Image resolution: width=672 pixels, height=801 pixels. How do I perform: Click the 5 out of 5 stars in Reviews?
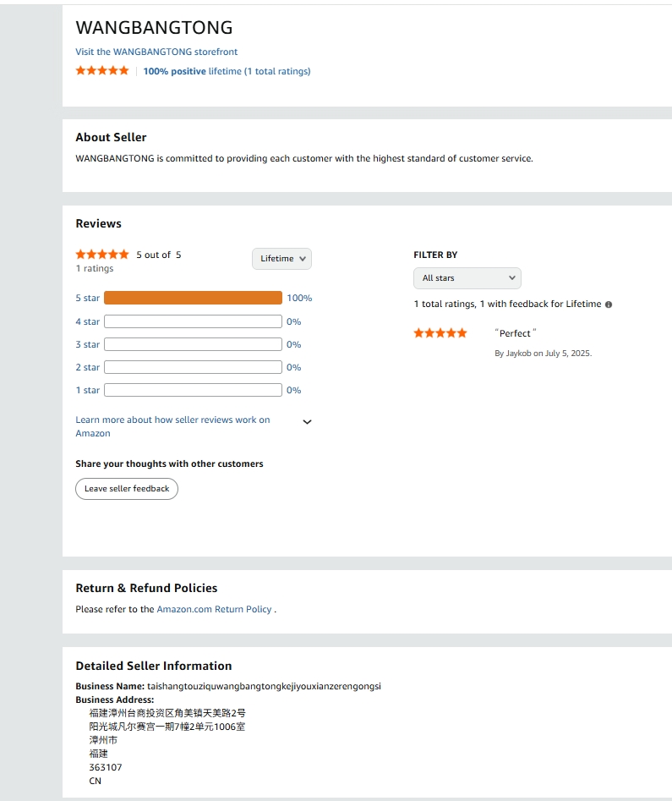pos(102,255)
